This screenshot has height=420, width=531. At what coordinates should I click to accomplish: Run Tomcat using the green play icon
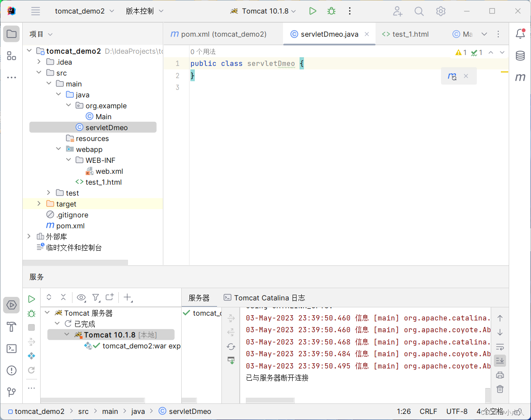[x=313, y=11]
